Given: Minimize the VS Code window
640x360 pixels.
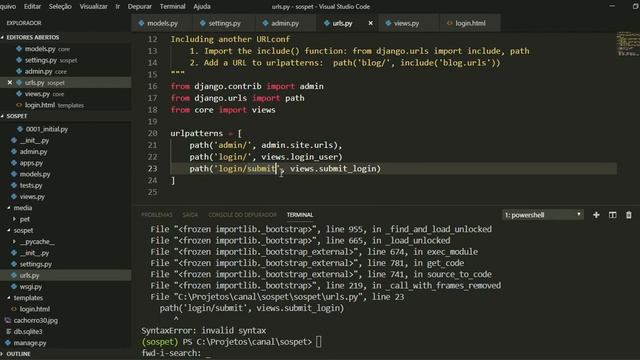Looking at the screenshot, I should tap(612, 7).
